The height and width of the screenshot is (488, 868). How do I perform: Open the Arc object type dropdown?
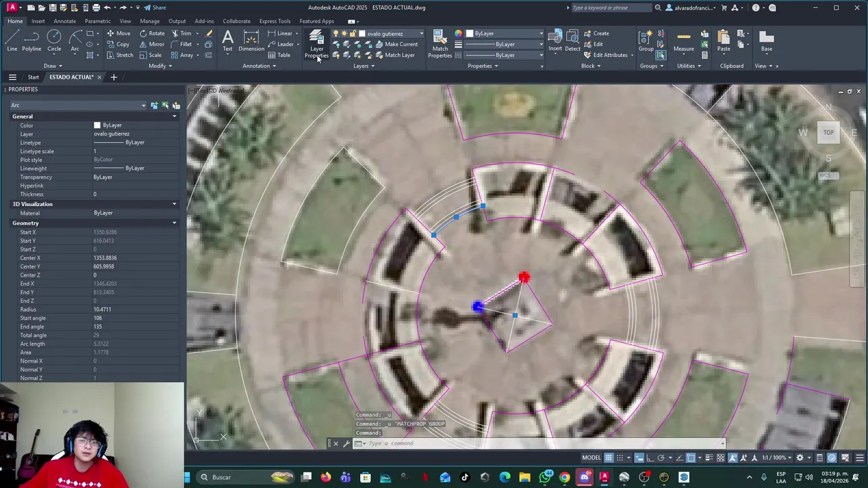[78, 105]
